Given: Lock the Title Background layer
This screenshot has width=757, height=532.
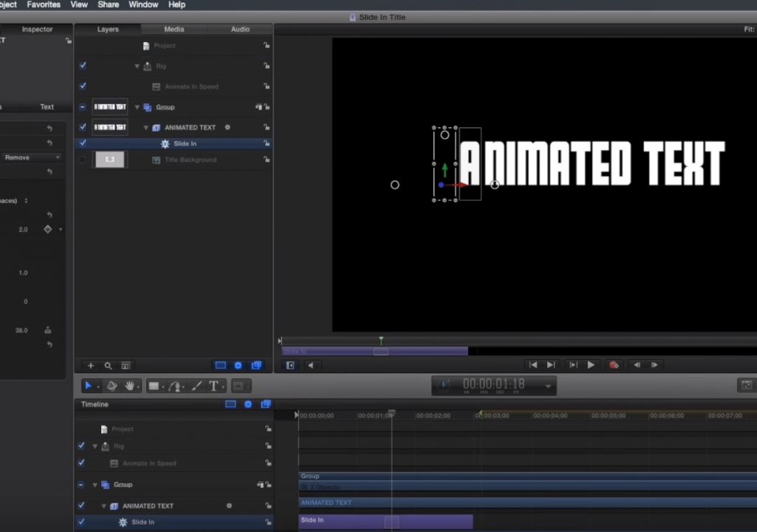Looking at the screenshot, I should click(x=266, y=160).
